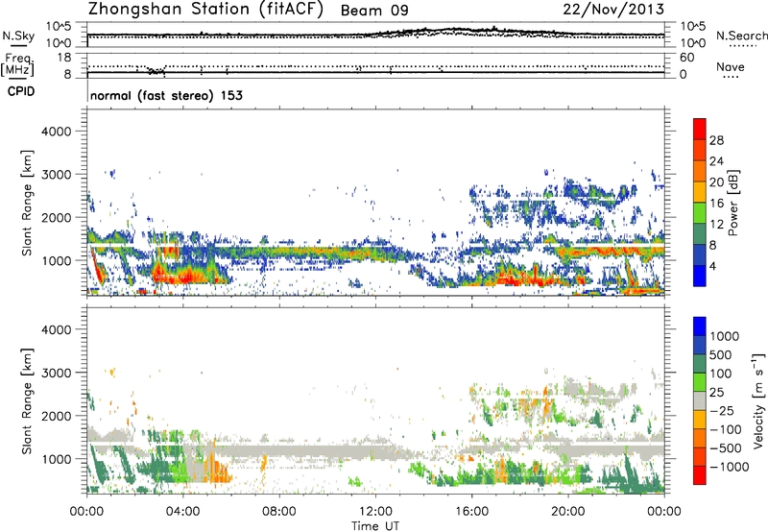This screenshot has height=532, width=768.
Task: Click the '4000' tick of the power panel
Action: coord(57,132)
